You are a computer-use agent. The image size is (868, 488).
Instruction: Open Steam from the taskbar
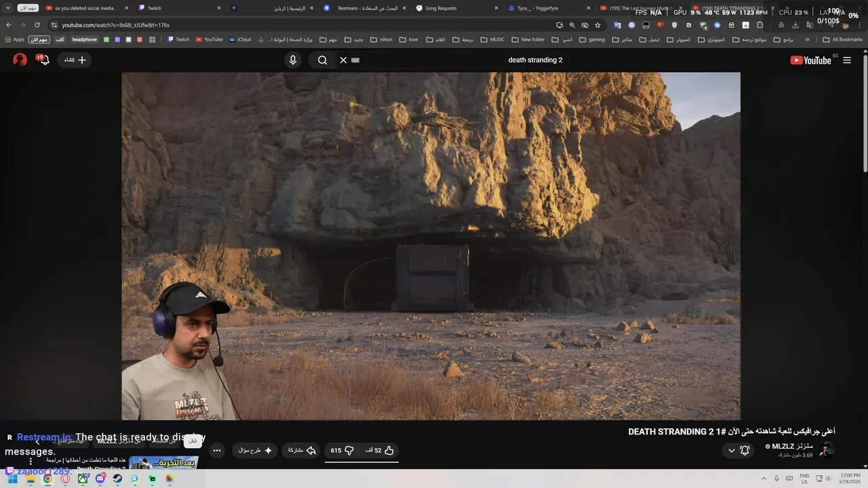tap(117, 479)
